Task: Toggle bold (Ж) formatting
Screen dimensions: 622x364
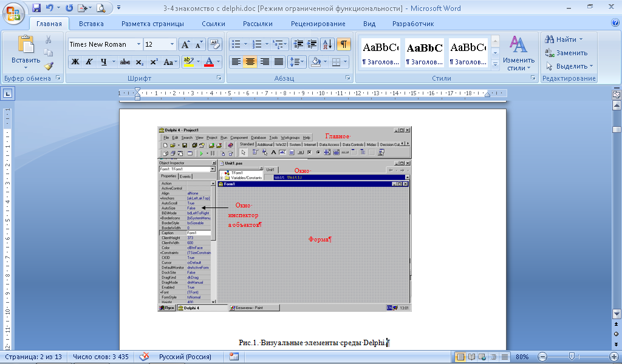Action: click(75, 62)
